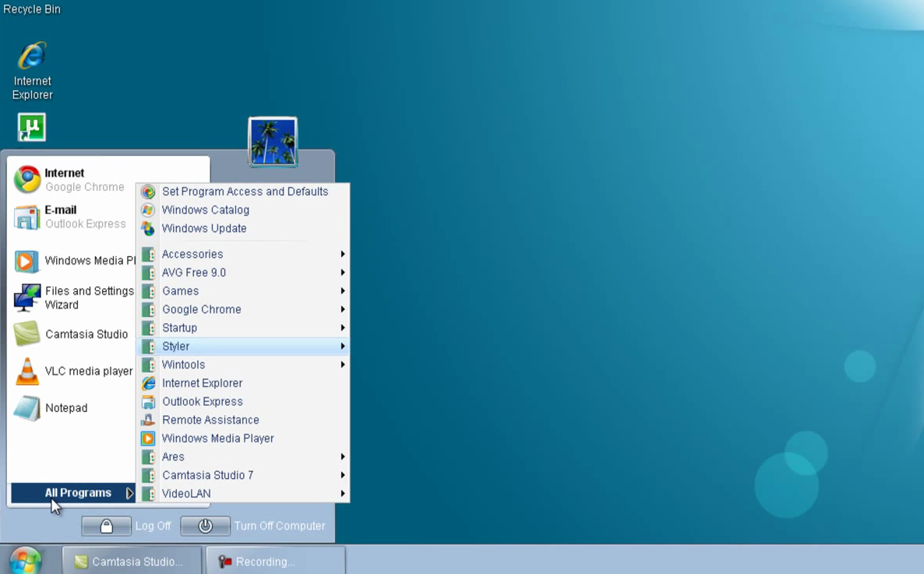This screenshot has width=924, height=574.
Task: Expand the Styler submenu arrow
Action: coord(342,346)
